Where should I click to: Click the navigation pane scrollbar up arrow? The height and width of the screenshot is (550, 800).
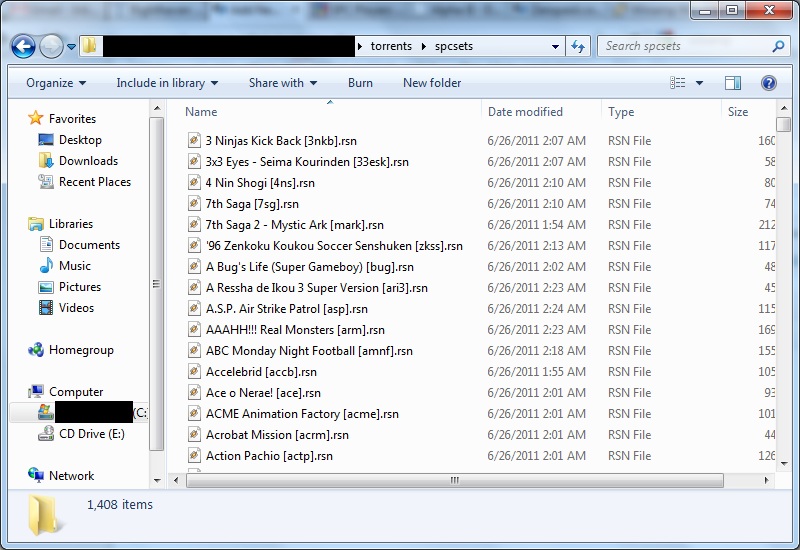tap(157, 108)
